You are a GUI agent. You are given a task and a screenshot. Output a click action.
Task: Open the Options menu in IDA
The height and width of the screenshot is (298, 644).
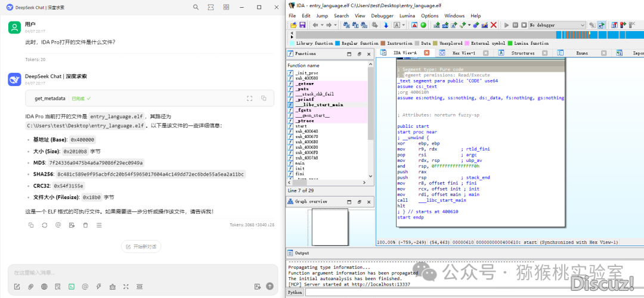tap(429, 16)
